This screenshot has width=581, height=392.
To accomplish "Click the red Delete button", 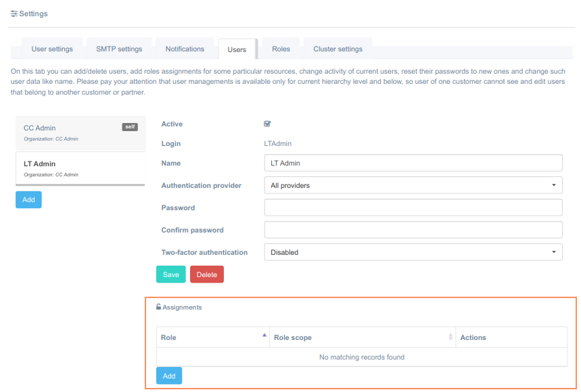I will point(206,274).
